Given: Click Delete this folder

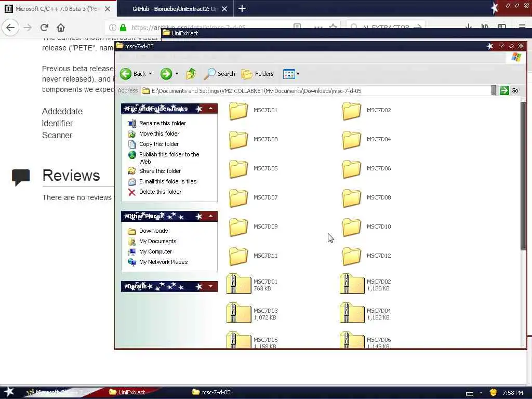Looking at the screenshot, I should click(x=160, y=192).
